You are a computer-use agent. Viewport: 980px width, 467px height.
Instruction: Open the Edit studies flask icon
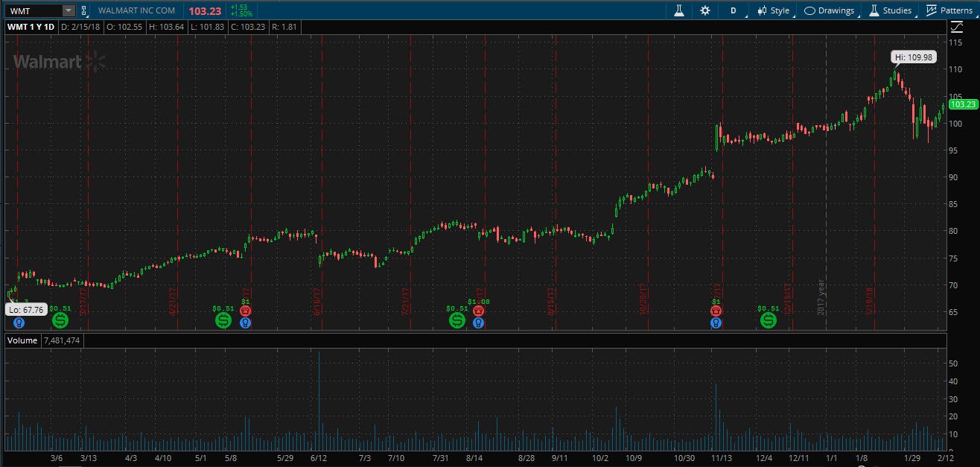point(678,10)
